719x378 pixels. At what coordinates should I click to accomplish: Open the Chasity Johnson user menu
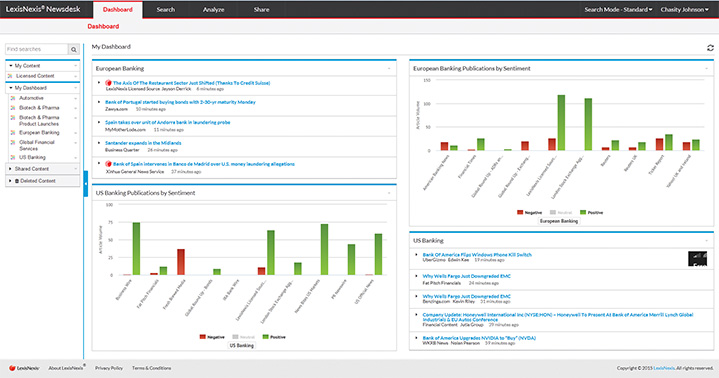tap(684, 10)
